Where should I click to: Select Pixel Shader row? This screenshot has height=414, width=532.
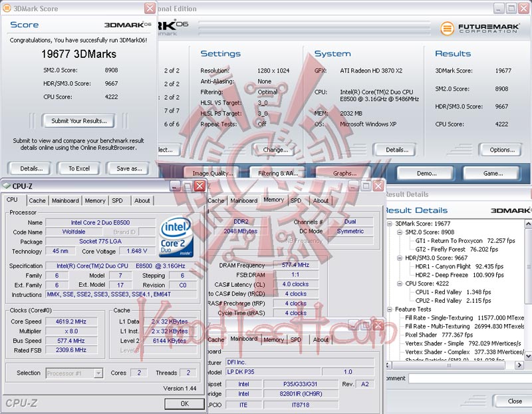pos(439,335)
